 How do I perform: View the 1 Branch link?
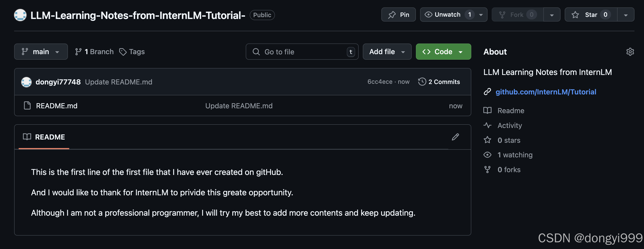click(x=95, y=52)
